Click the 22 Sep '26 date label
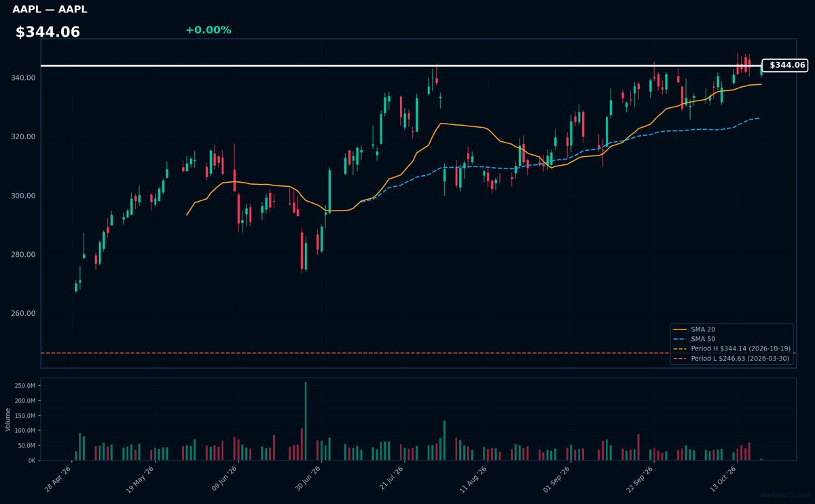 point(639,479)
